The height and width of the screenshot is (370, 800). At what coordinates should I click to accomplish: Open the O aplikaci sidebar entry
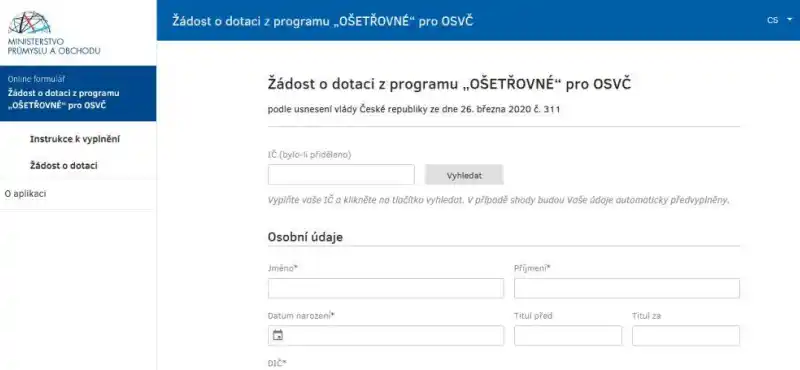25,194
